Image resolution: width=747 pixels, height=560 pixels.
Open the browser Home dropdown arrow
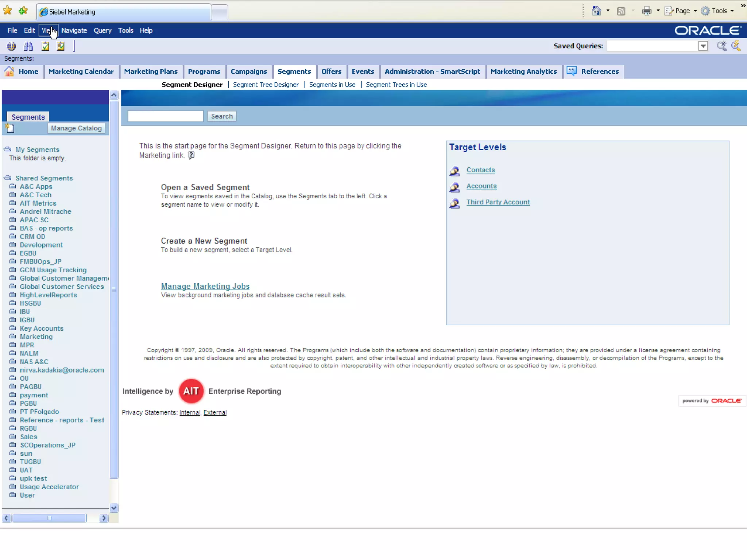608,11
